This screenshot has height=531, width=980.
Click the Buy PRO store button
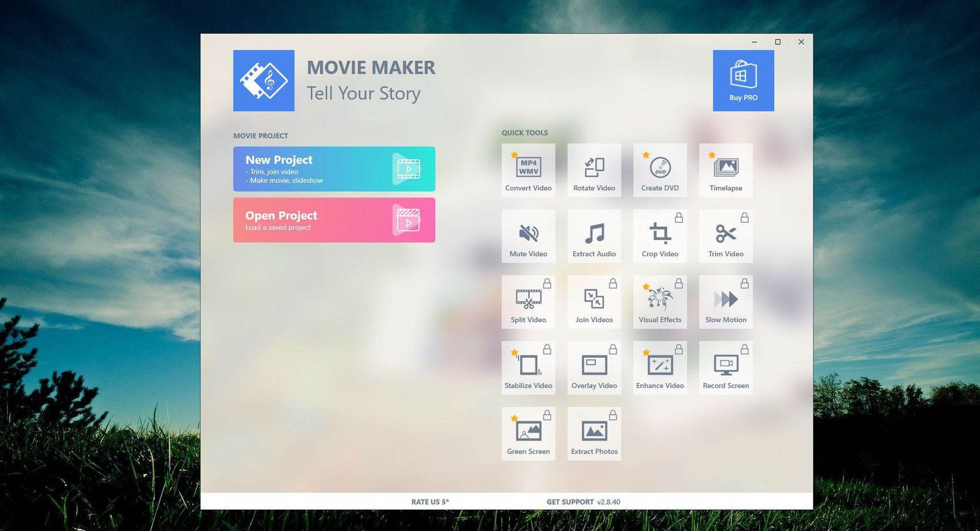pos(744,80)
